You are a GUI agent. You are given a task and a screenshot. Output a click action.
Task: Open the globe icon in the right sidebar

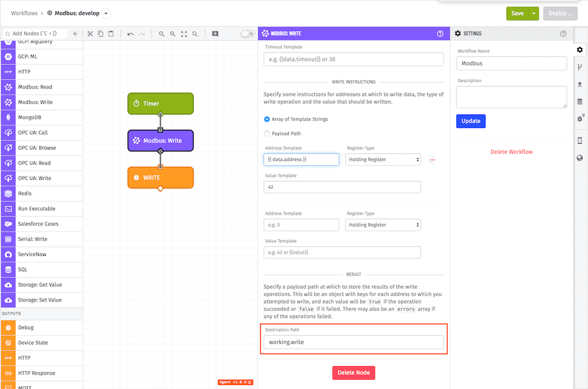[x=580, y=158]
